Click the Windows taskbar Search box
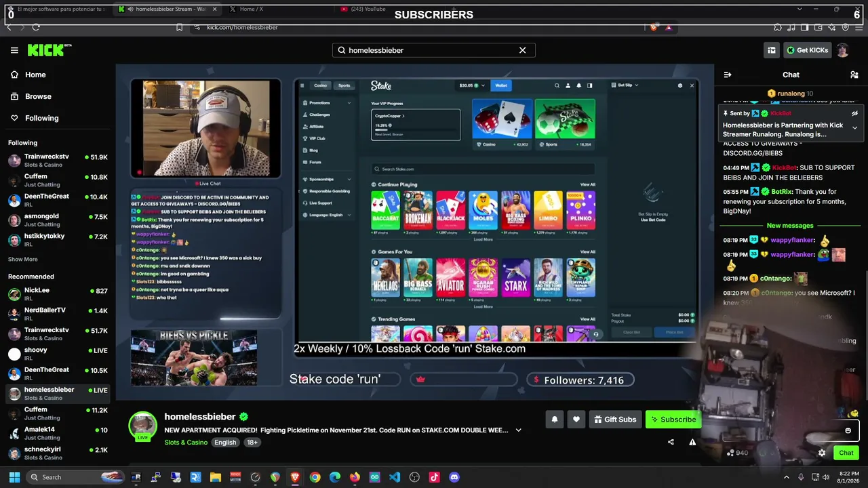The height and width of the screenshot is (488, 868). (x=76, y=477)
